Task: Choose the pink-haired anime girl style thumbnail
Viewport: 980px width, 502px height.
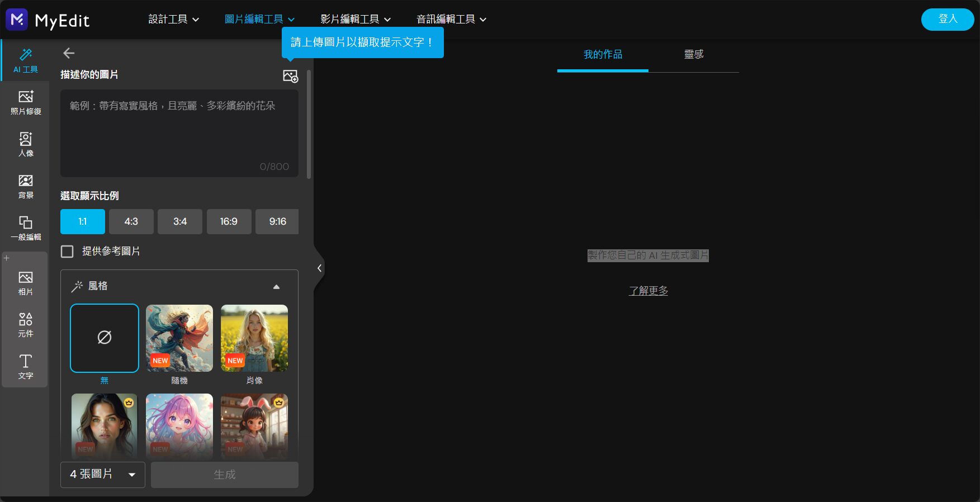Action: pos(179,427)
